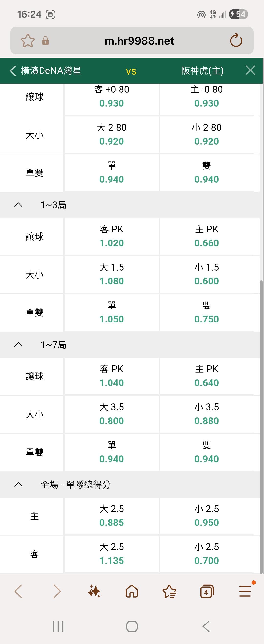Reload the page with refresh icon
The width and height of the screenshot is (264, 644).
[x=236, y=40]
